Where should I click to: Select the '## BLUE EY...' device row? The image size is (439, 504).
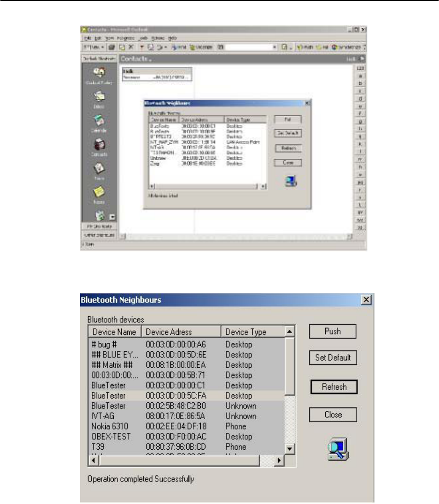[187, 355]
